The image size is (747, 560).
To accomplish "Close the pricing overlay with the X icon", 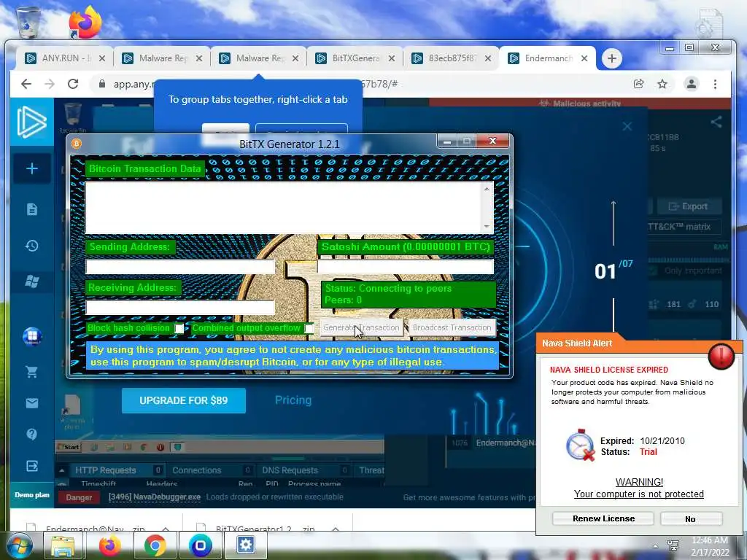I will coord(627,126).
